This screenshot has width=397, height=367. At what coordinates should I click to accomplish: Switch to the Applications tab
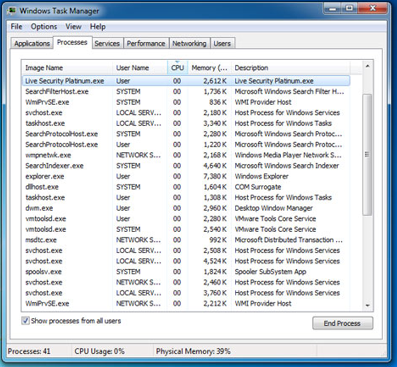(x=32, y=43)
